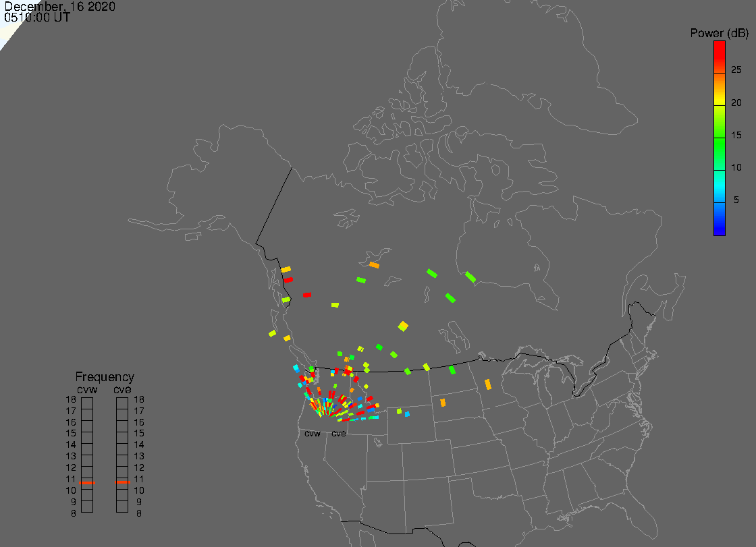This screenshot has width=756, height=547.
Task: Click the "cvw" header above the frequency bar
Action: pos(87,389)
